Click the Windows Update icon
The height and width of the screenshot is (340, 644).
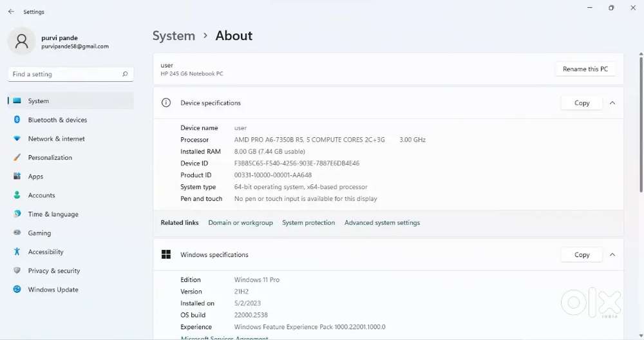click(17, 290)
